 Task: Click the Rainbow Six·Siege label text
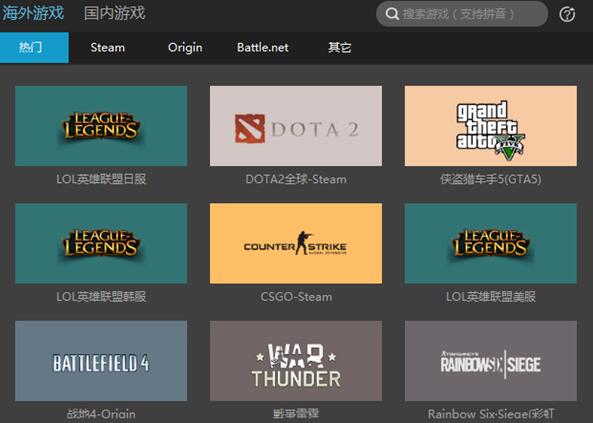pos(491,414)
